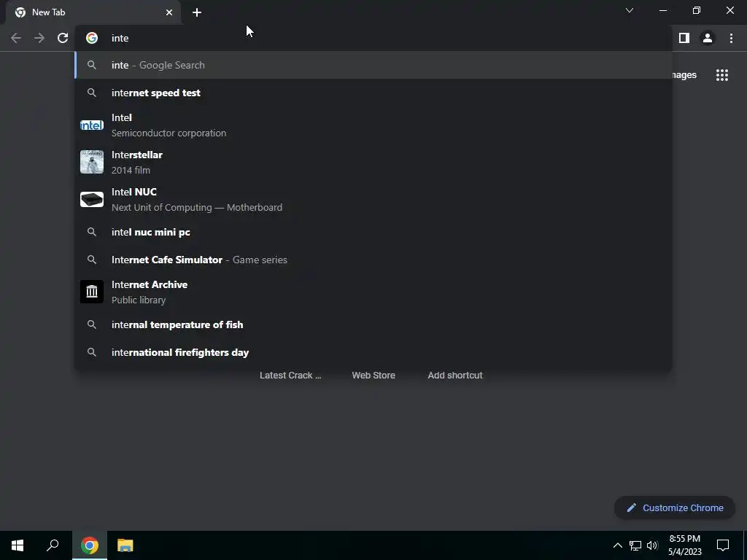
Task: Open the Images link
Action: [x=684, y=75]
